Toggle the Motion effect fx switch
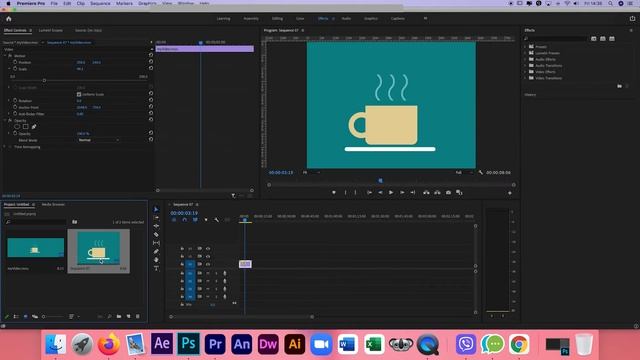The image size is (640, 360). coord(10,56)
